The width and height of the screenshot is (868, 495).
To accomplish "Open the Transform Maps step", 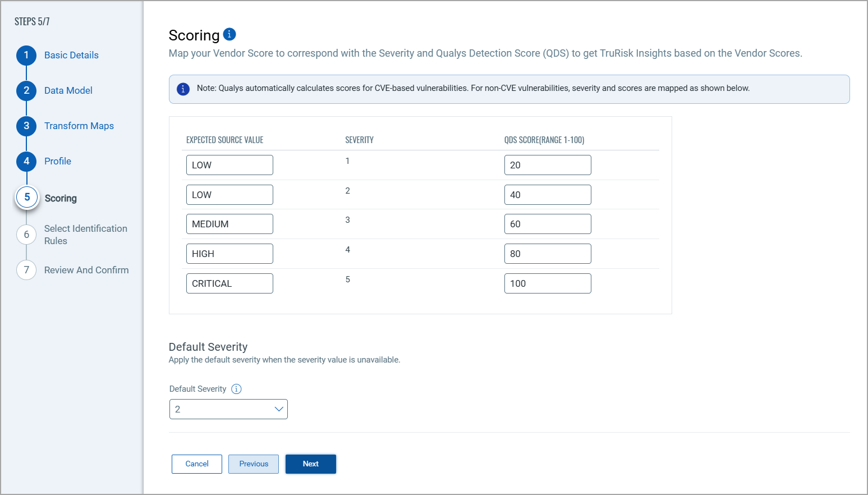I will 79,126.
